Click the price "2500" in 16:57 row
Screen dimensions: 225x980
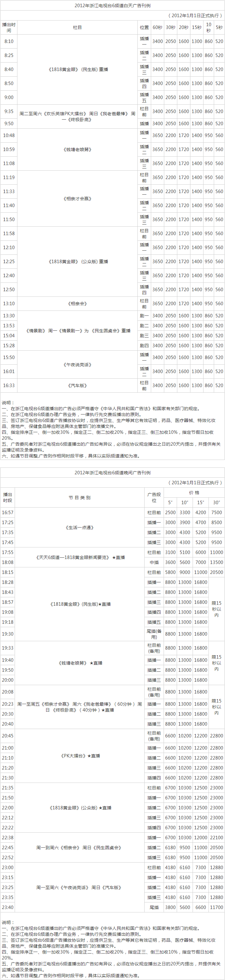170,513
